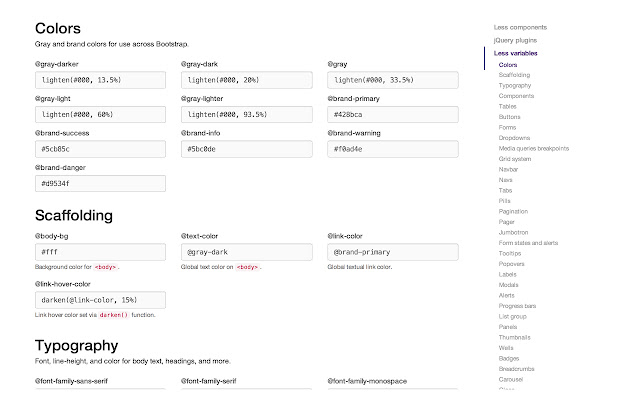Click the @body-bg input with #fff
The width and height of the screenshot is (640, 400).
click(x=100, y=252)
